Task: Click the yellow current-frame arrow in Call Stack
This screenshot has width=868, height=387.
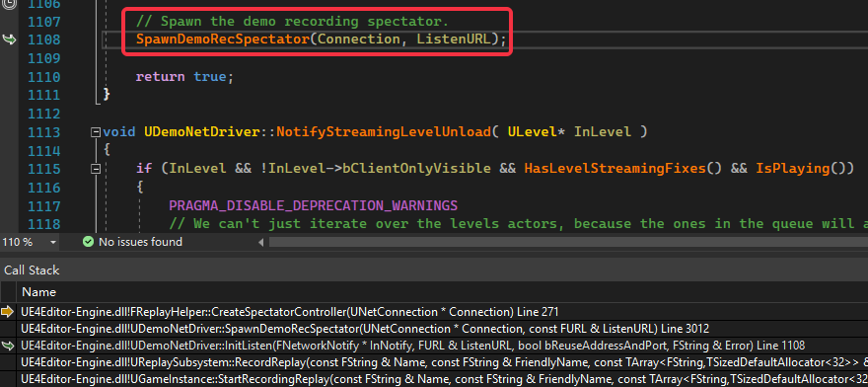Action: click(x=8, y=312)
